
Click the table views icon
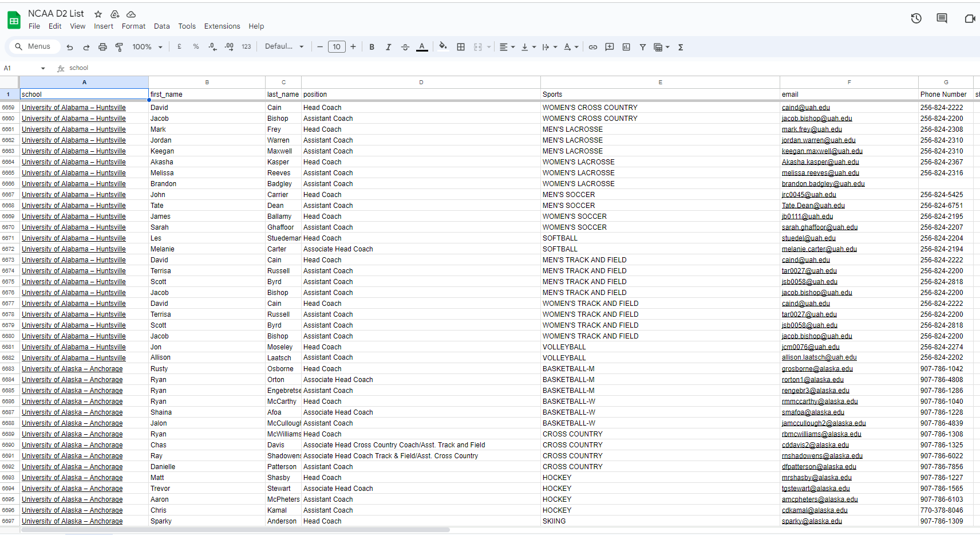658,47
